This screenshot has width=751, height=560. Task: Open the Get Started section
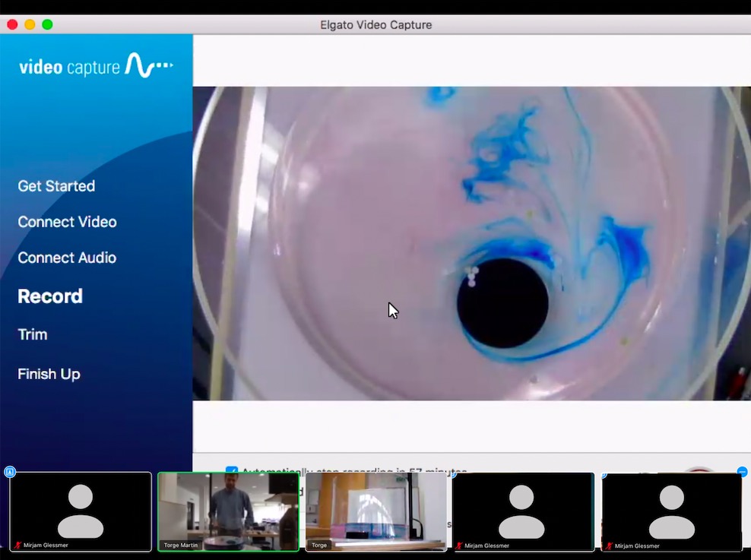pos(56,186)
